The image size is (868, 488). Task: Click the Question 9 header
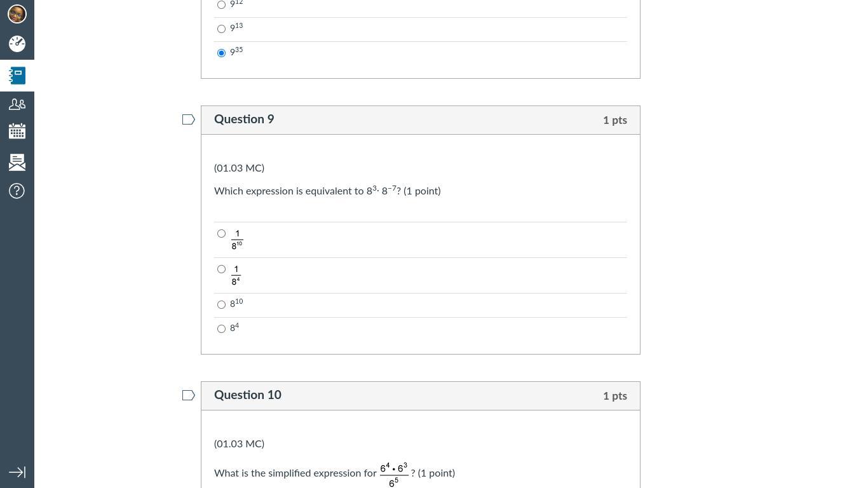click(244, 119)
